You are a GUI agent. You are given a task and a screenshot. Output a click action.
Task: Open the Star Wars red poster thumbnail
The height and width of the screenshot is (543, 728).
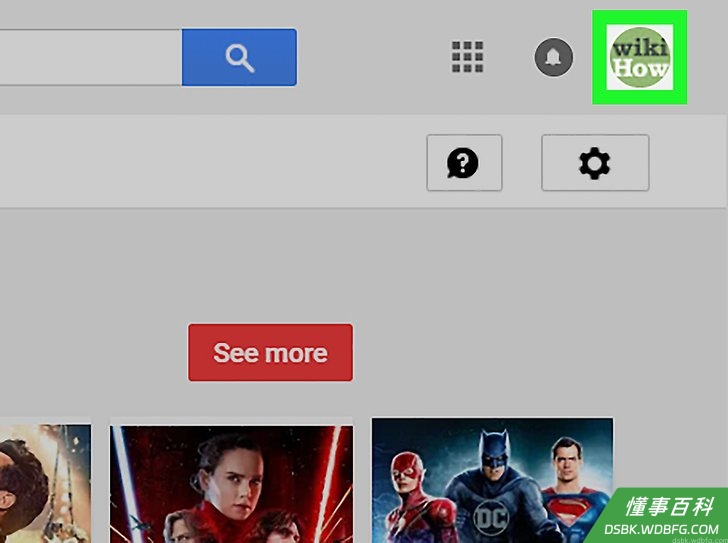(x=231, y=484)
